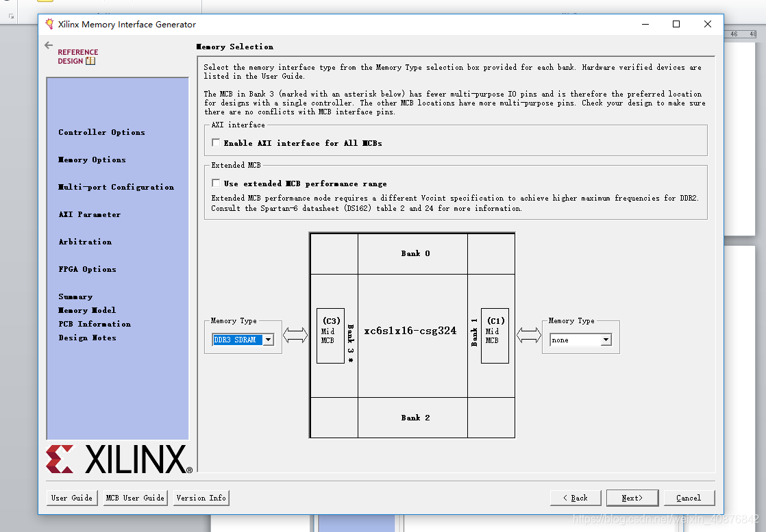Click the Memory Selection heading
Image resolution: width=766 pixels, height=532 pixels.
pyautogui.click(x=235, y=47)
